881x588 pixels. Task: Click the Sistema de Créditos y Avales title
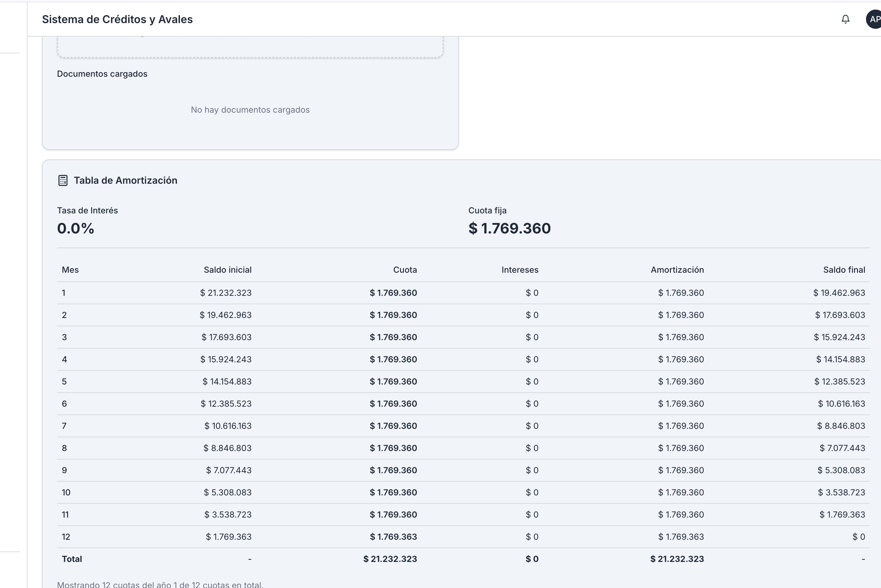117,19
